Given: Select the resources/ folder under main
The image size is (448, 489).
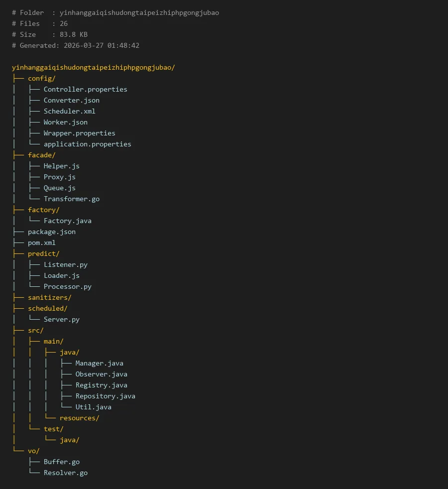Looking at the screenshot, I should (x=79, y=418).
